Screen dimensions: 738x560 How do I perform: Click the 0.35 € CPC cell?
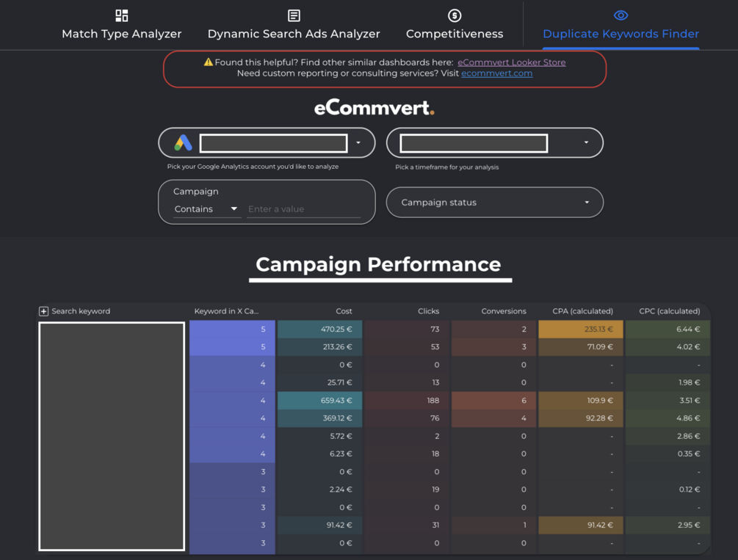click(668, 454)
